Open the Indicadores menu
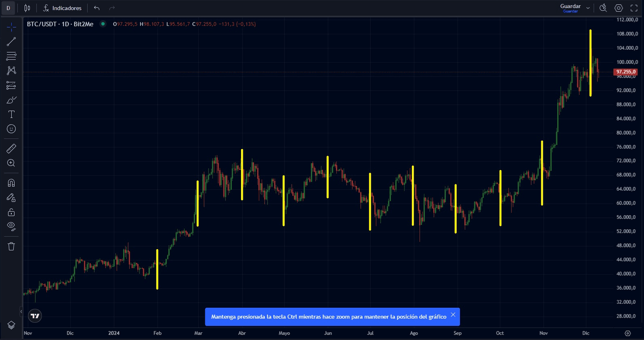 coord(63,8)
